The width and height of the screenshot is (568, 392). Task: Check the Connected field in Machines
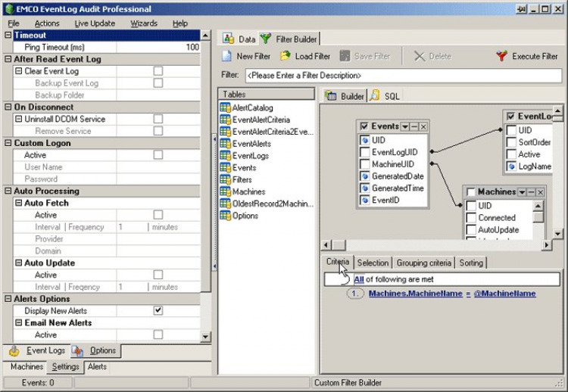pos(471,217)
